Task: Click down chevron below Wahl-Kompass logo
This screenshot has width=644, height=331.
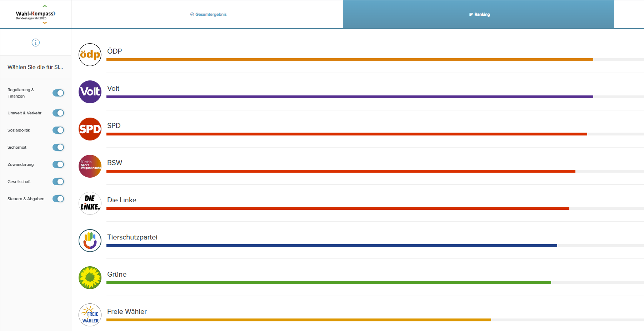Action: (x=45, y=23)
